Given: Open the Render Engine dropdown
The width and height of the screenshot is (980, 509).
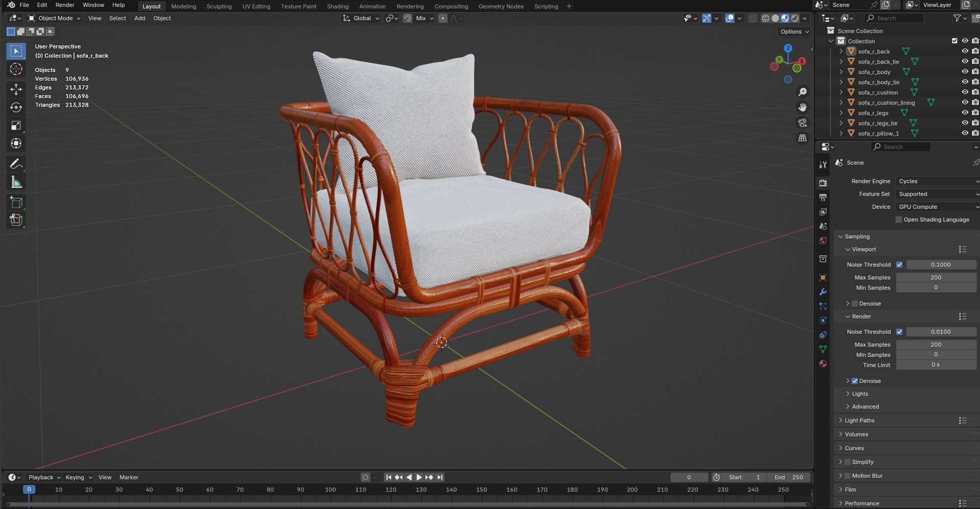Looking at the screenshot, I should (x=937, y=181).
